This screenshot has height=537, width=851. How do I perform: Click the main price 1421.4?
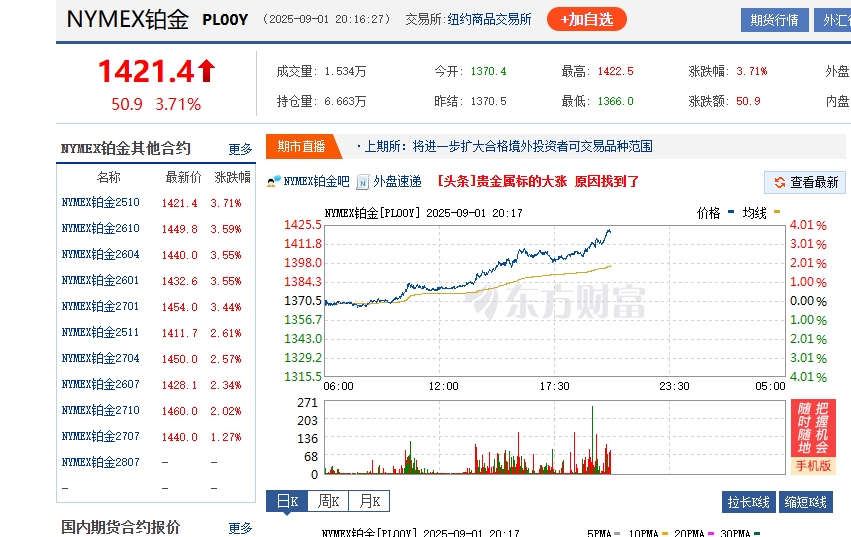146,72
